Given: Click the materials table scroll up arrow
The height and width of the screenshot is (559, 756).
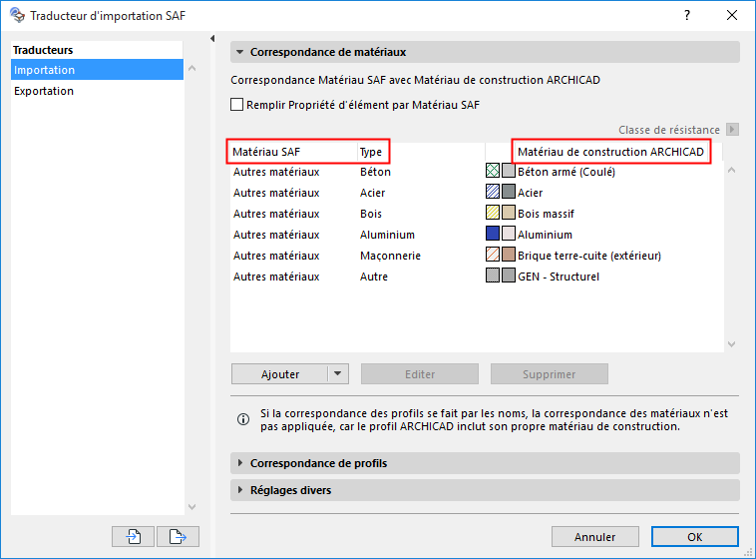Looking at the screenshot, I should click(731, 170).
